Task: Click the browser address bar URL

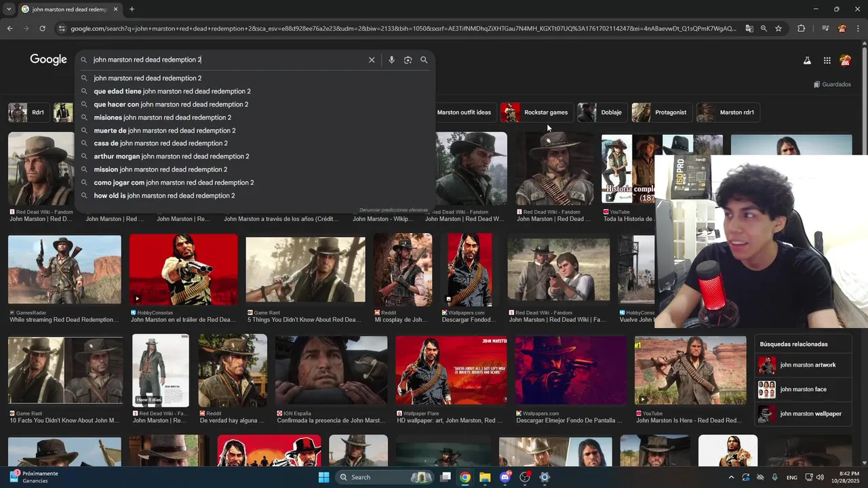Action: (403, 28)
